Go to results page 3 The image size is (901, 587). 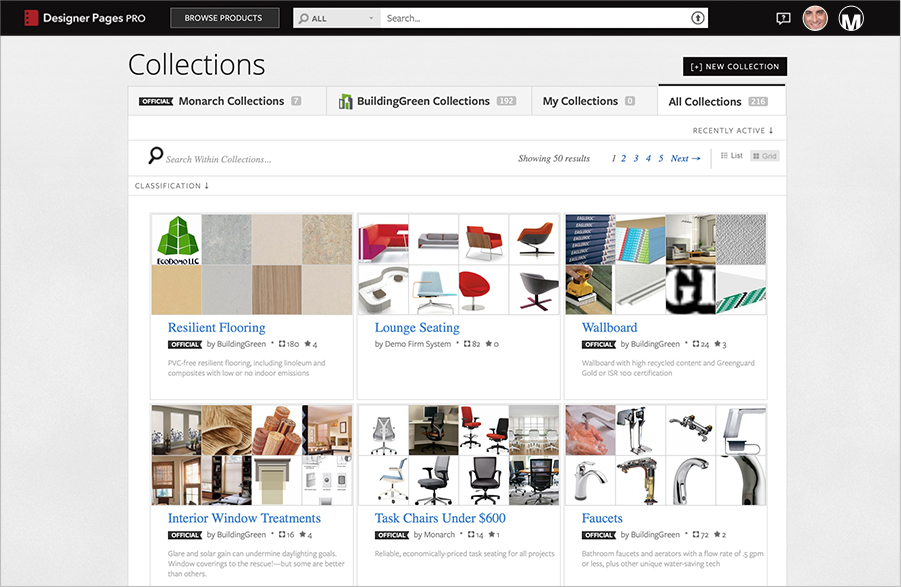636,158
